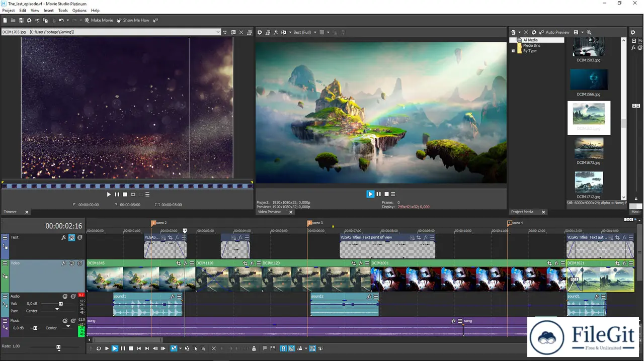Open the Best (Full) preview quality dropdown
Screen dimensions: 644x362
point(305,32)
